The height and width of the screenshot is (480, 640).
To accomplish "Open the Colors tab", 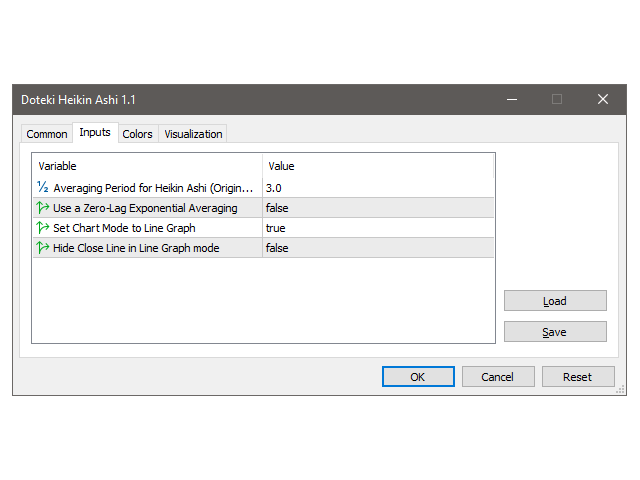I will pos(138,134).
